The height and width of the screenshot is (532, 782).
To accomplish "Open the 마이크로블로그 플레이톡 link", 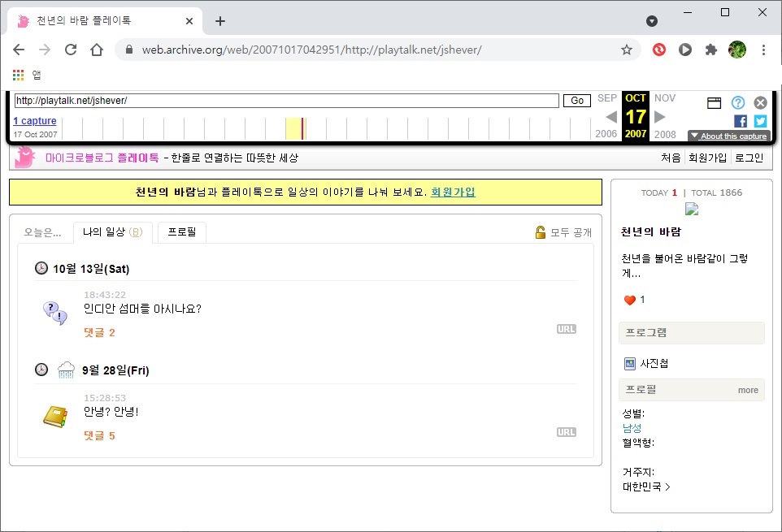I will 102,158.
